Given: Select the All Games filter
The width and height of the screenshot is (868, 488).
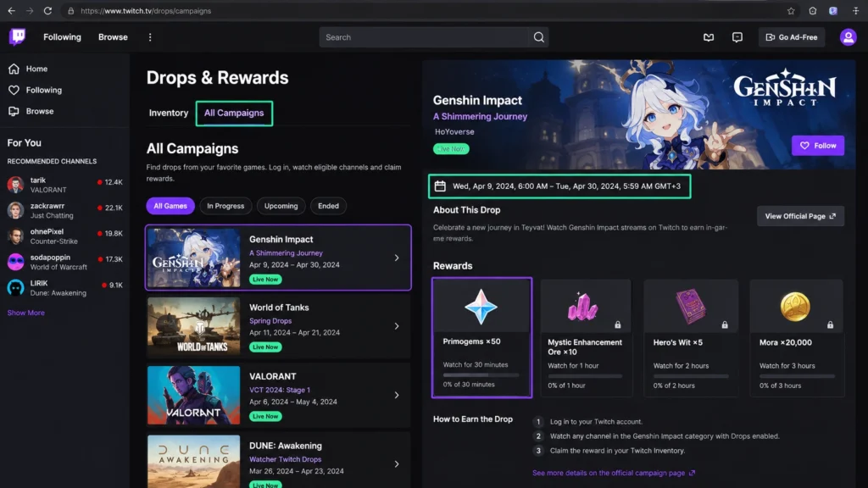Looking at the screenshot, I should click(x=170, y=206).
